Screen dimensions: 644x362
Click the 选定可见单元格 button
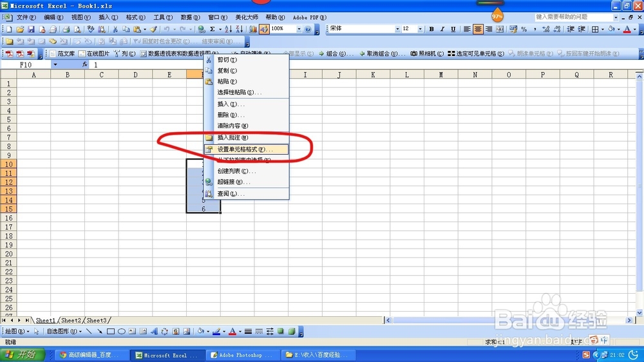coord(476,53)
